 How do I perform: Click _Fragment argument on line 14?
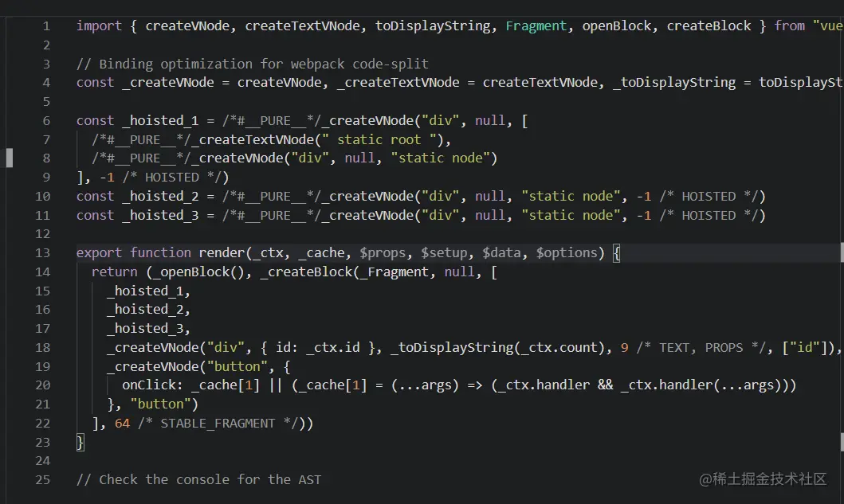click(x=394, y=272)
